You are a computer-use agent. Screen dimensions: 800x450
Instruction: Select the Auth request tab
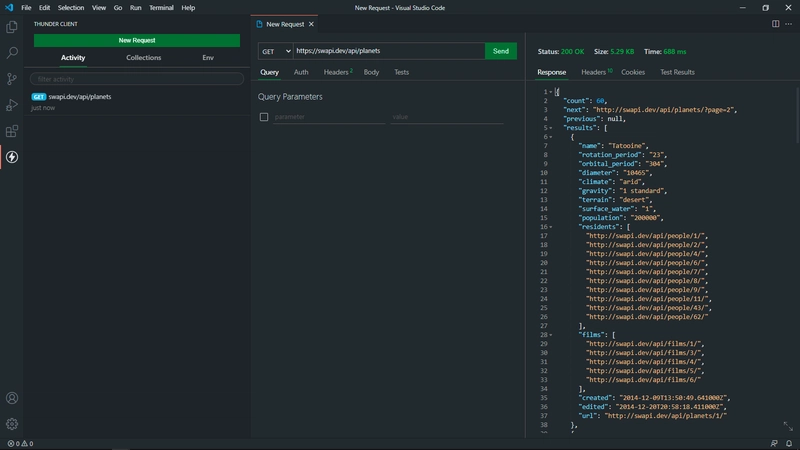click(301, 72)
